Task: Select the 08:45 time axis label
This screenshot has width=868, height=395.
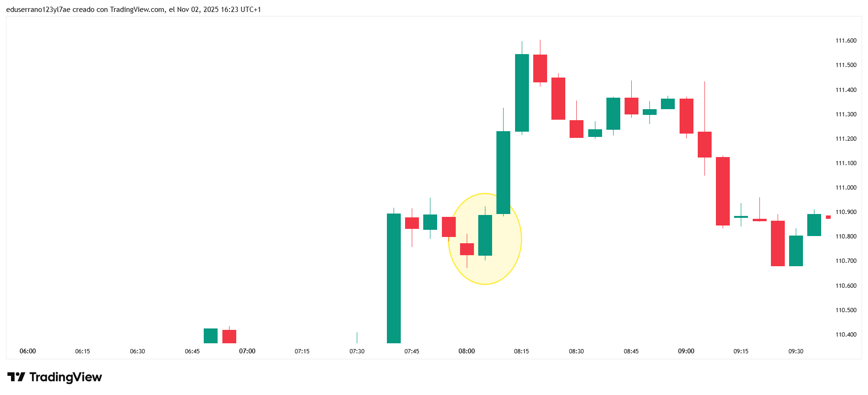Action: [631, 351]
